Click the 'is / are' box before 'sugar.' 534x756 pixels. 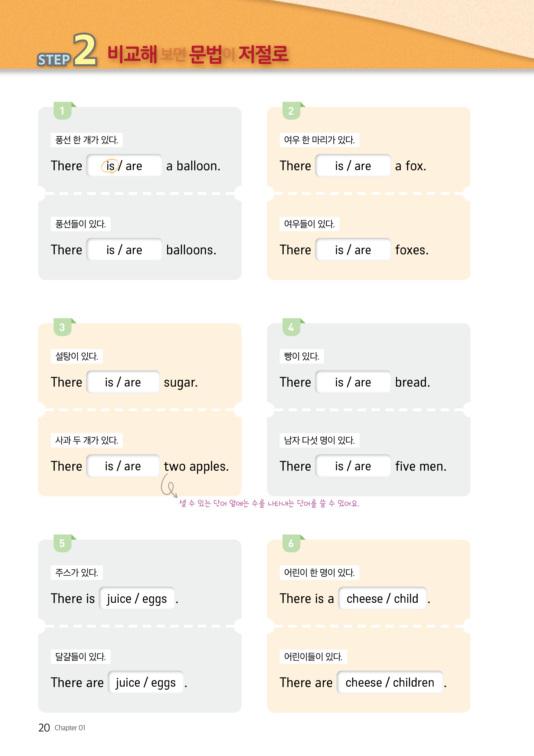(123, 382)
